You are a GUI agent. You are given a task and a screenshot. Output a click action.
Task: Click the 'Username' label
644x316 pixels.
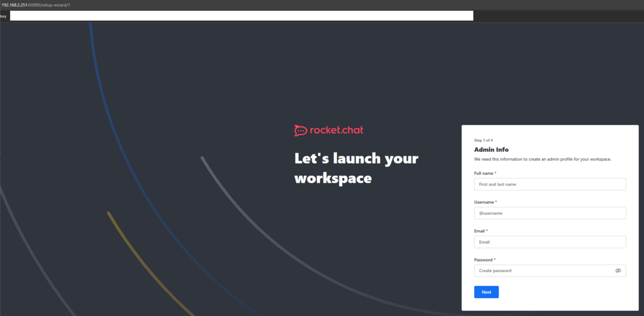(484, 202)
